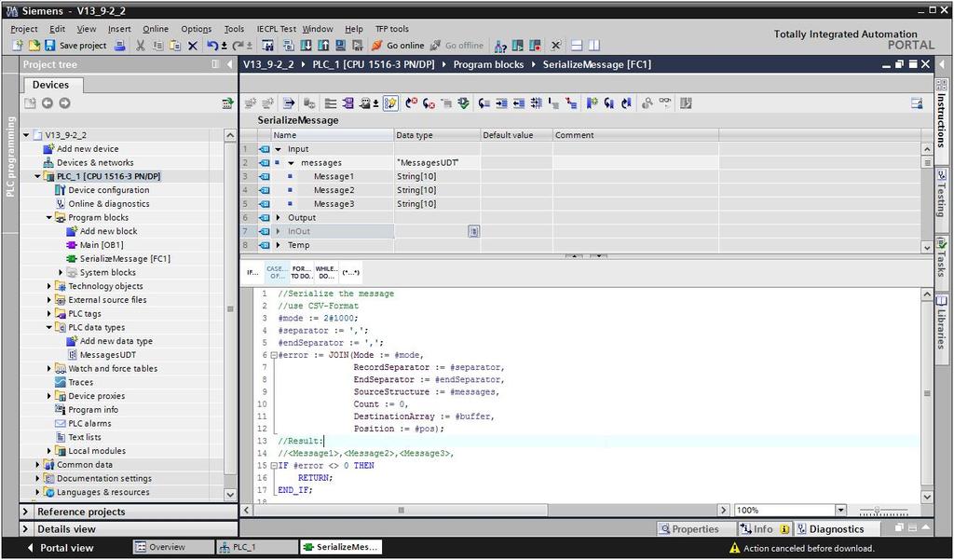
Task: Collapse PLC data types folder
Action: click(49, 327)
